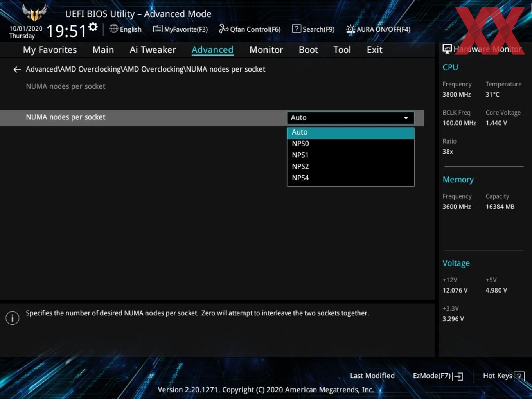
Task: Open MyFavorite(F3) list icon
Action: (x=158, y=29)
